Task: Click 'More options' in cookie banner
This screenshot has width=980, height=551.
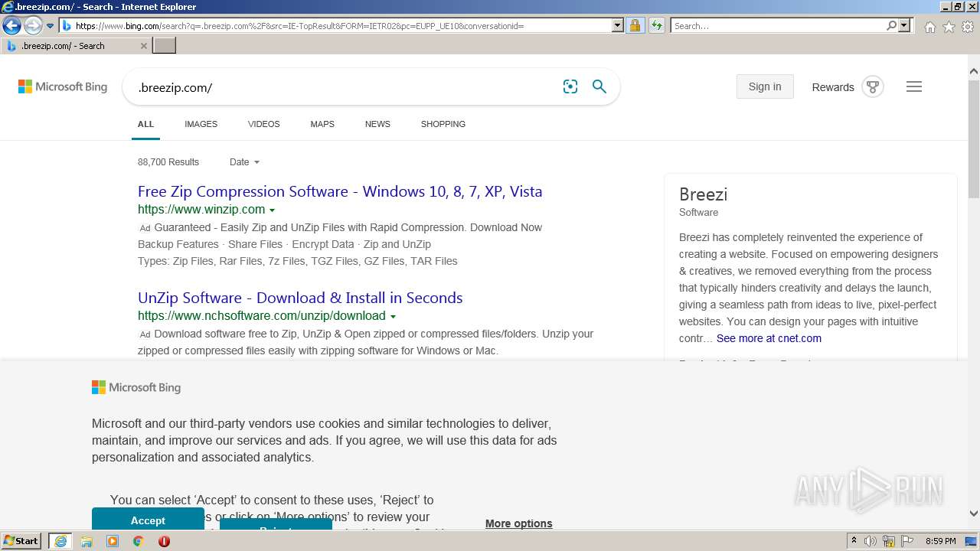Action: pos(518,523)
